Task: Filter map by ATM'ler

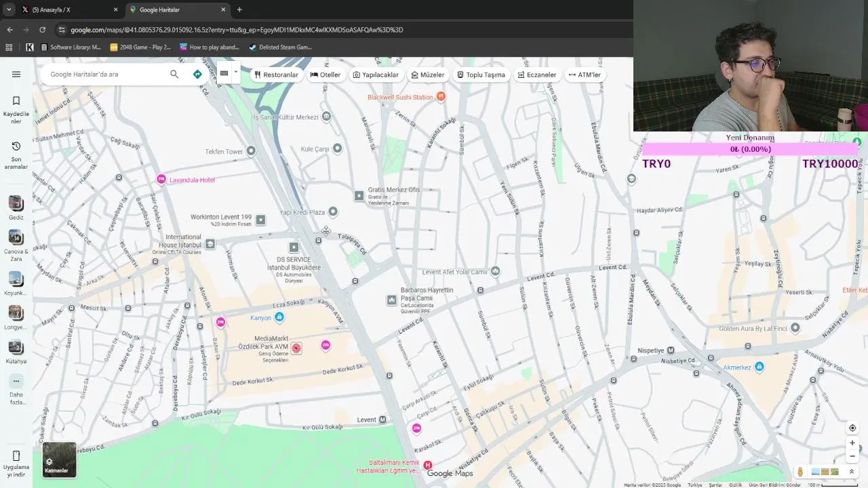Action: [585, 75]
